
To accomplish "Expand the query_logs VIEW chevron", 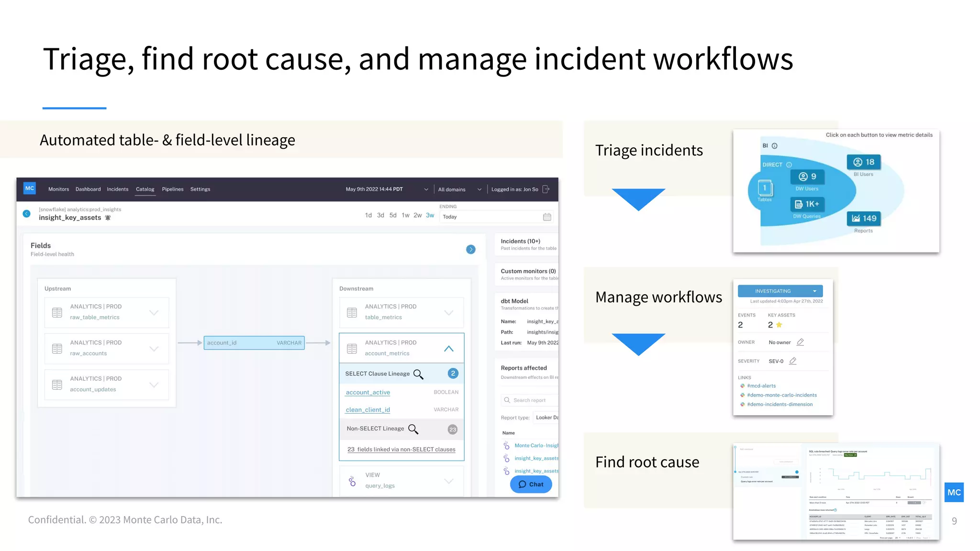I will [448, 481].
